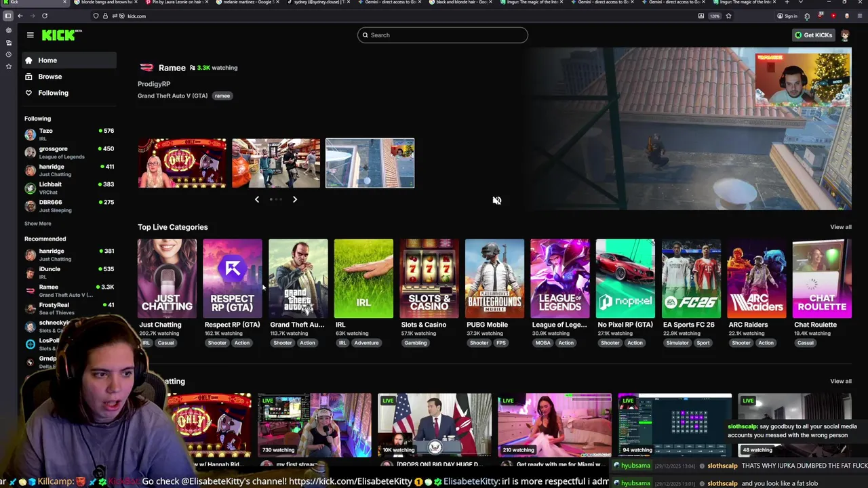
Task: Click the ramee tag under featured stream
Action: click(x=222, y=96)
